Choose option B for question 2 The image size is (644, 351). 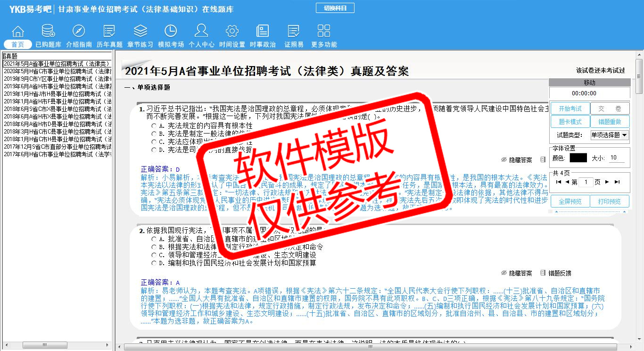point(154,247)
